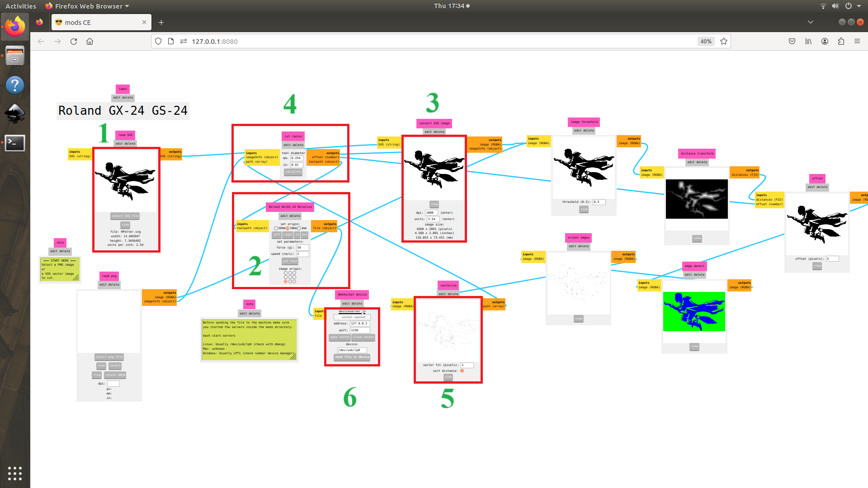
Task: Open system status menu arrow
Action: (x=859, y=6)
